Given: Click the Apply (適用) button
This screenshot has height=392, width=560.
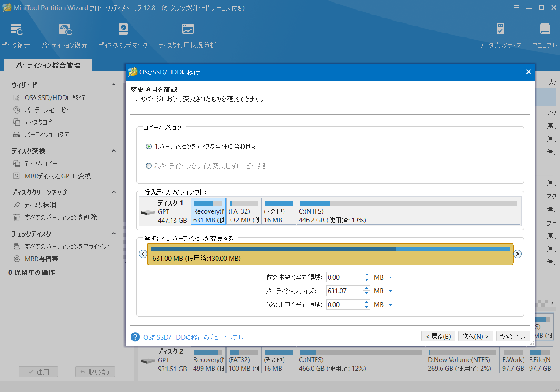Looking at the screenshot, I should click(x=38, y=372).
